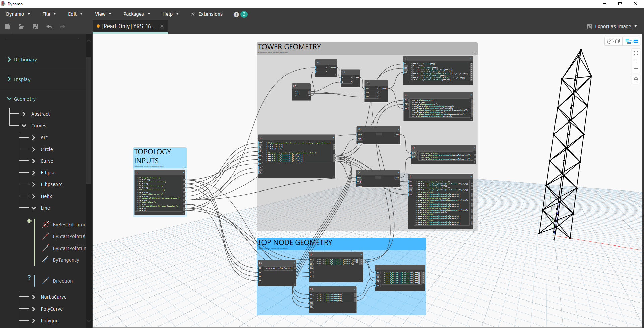Open the Edit menu
The height and width of the screenshot is (328, 644).
coord(75,14)
